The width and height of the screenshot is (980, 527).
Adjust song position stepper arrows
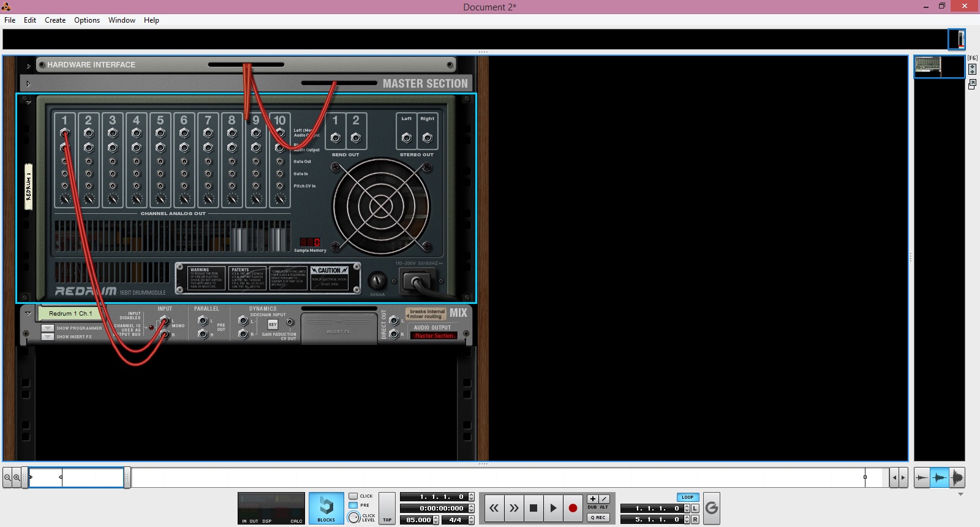click(x=471, y=496)
